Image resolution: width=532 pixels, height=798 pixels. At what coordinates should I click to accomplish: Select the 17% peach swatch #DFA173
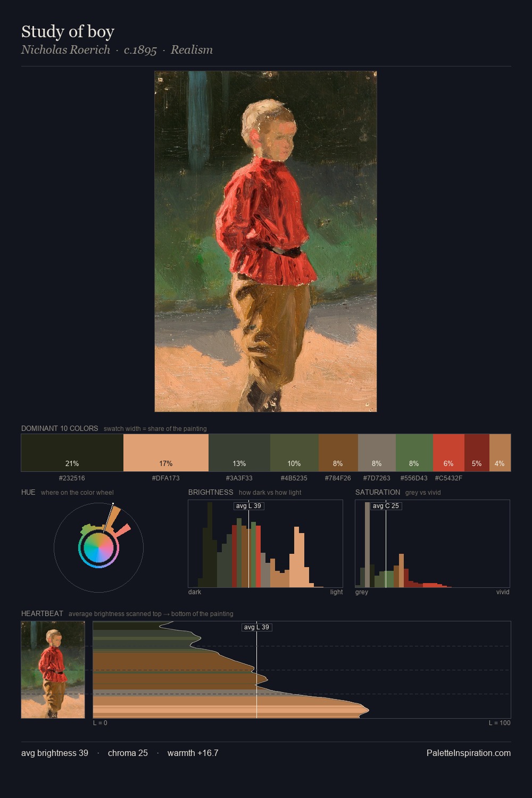click(166, 453)
